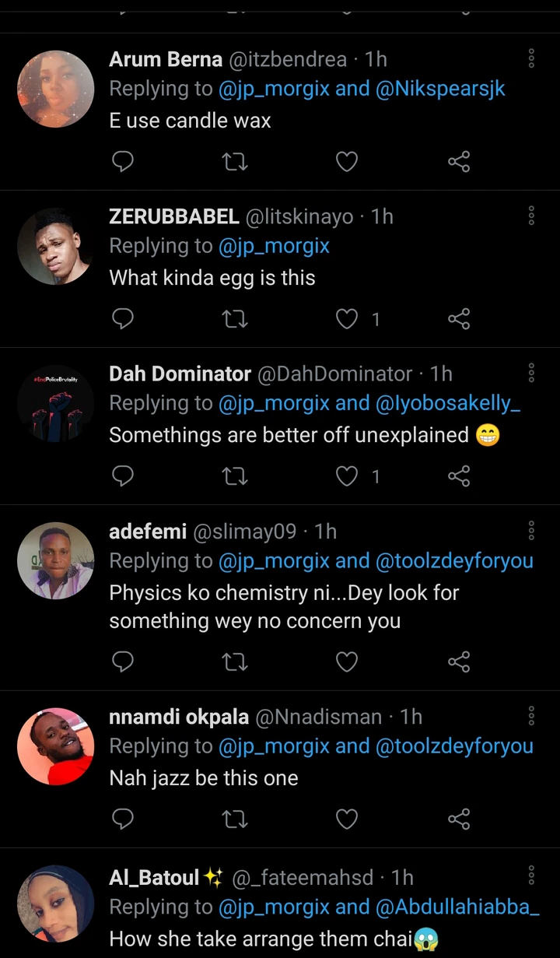
Task: Open @toolzdeyforyou mention in adefemi's reply
Action: (x=454, y=560)
